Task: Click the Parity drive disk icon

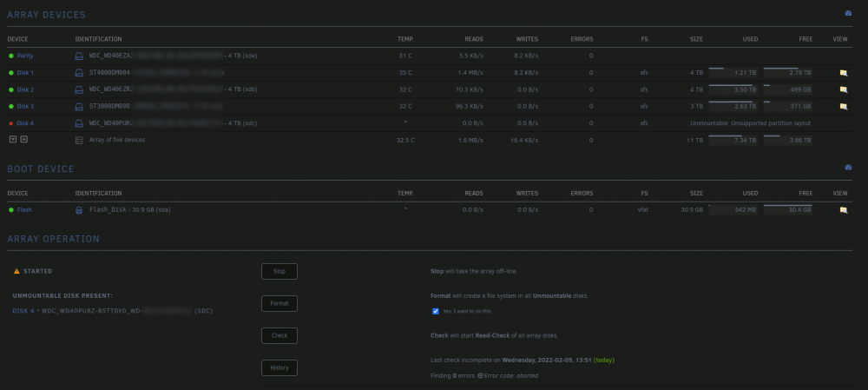Action: (x=79, y=56)
